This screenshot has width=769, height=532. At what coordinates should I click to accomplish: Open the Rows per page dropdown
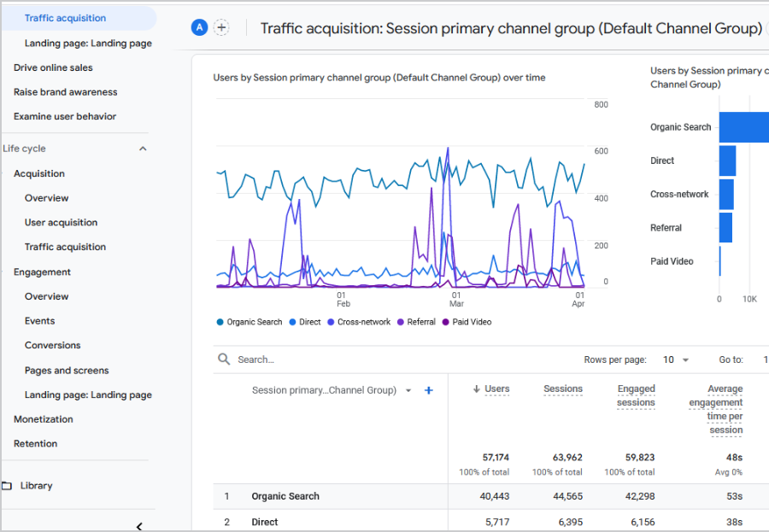675,360
